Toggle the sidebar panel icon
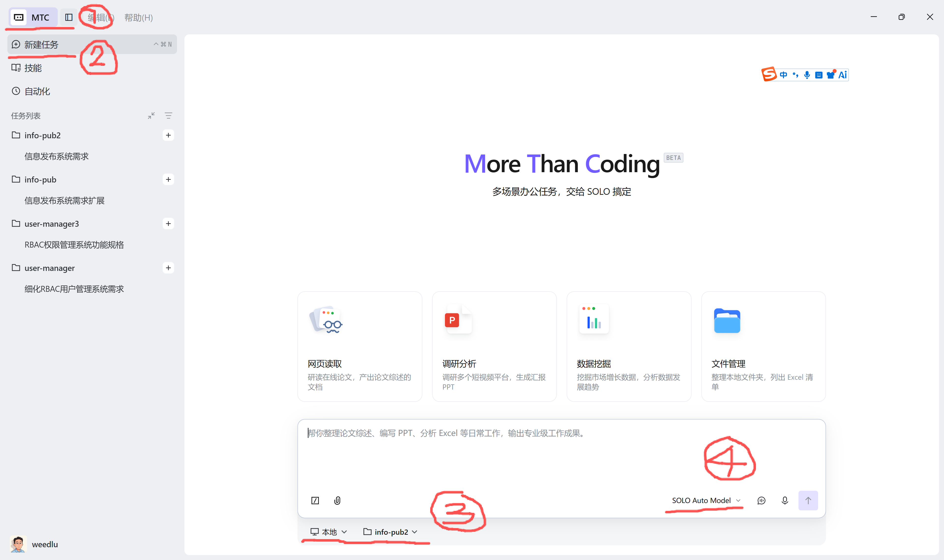This screenshot has height=560, width=944. pos(69,17)
